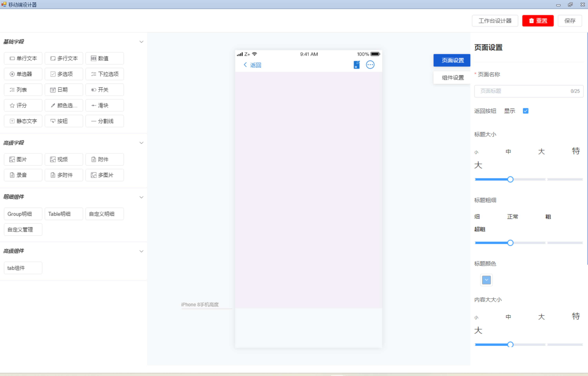This screenshot has width=588, height=376.
Task: Uncheck the 返回按钮 显示 checkbox
Action: click(525, 111)
